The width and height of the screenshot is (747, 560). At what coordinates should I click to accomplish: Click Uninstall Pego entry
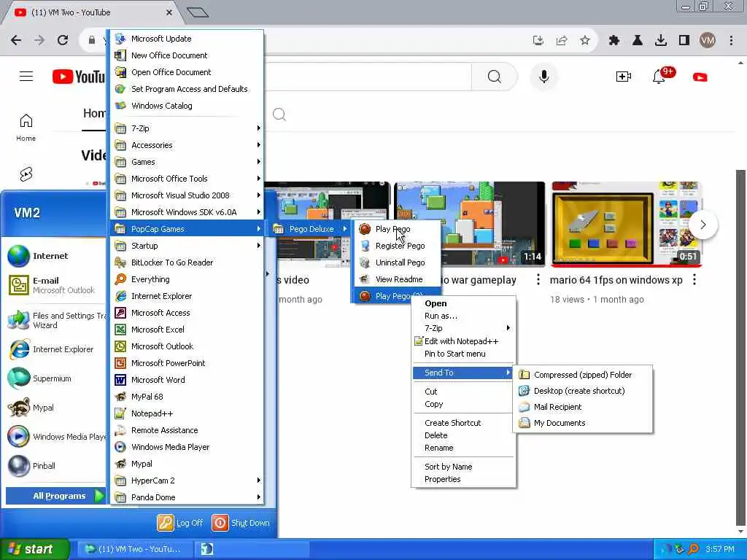[397, 262]
